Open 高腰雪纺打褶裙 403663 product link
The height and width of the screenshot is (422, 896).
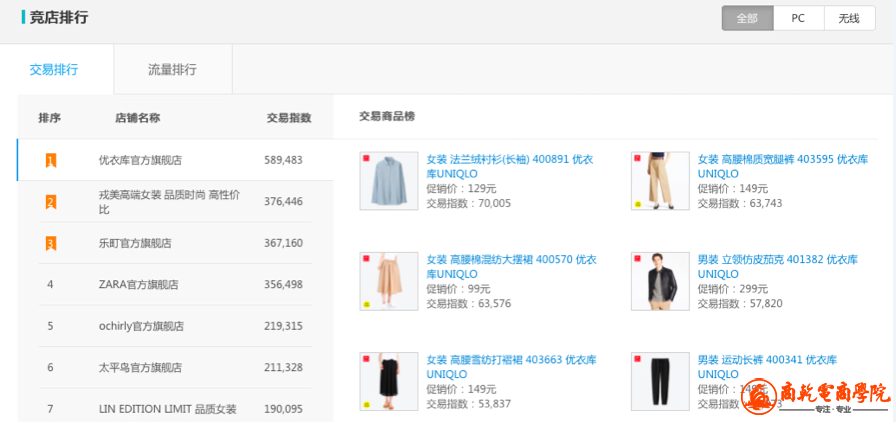pyautogui.click(x=511, y=367)
